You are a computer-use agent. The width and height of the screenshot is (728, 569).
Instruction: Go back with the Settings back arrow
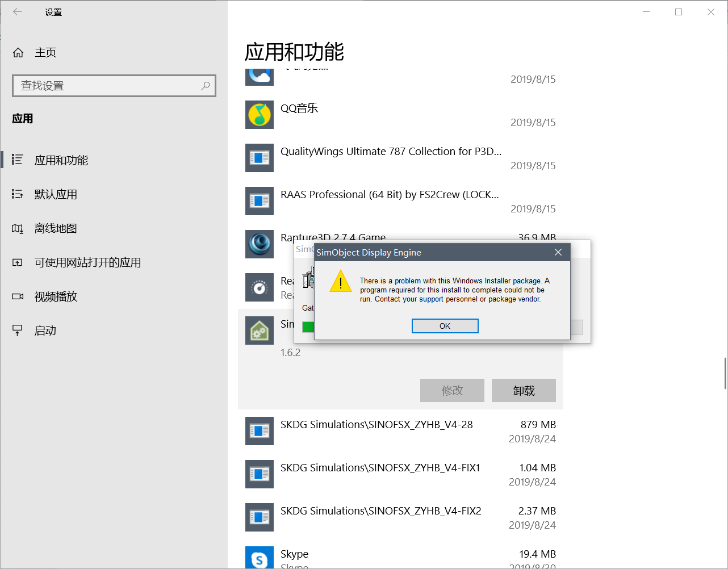coord(18,12)
